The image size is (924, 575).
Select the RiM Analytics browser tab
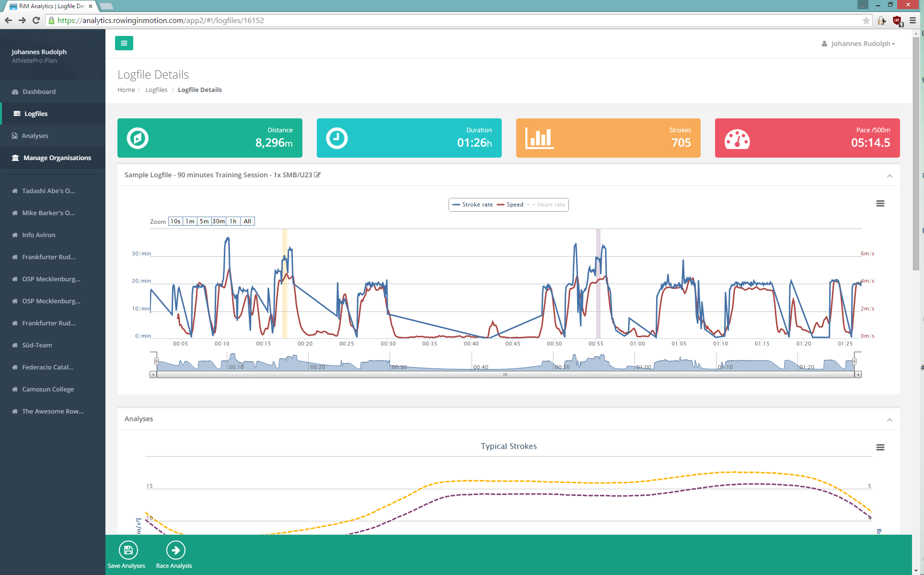pos(50,6)
